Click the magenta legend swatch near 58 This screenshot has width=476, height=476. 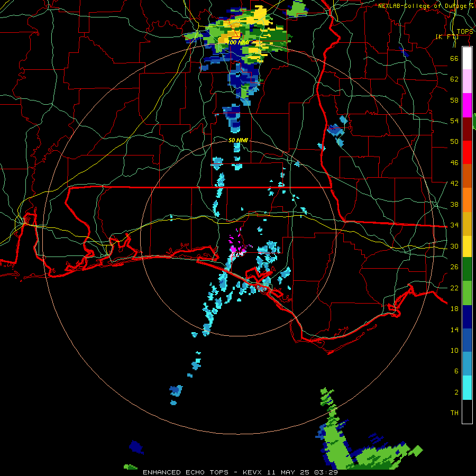[x=467, y=105]
